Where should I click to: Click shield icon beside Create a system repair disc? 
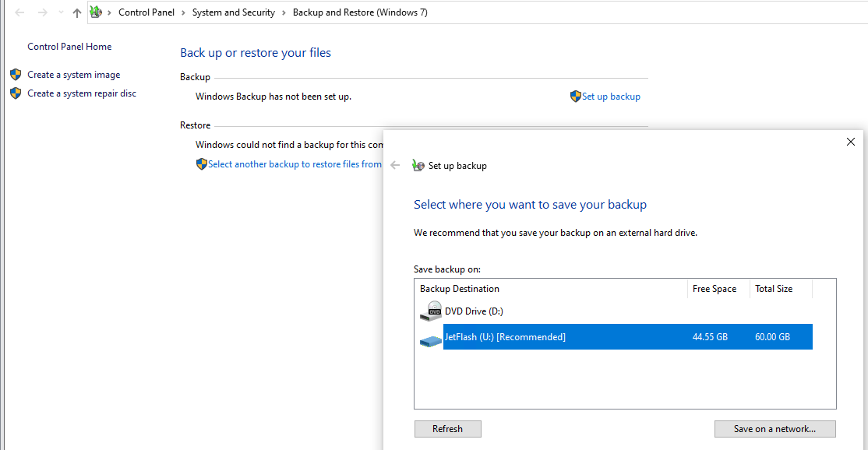coord(16,93)
